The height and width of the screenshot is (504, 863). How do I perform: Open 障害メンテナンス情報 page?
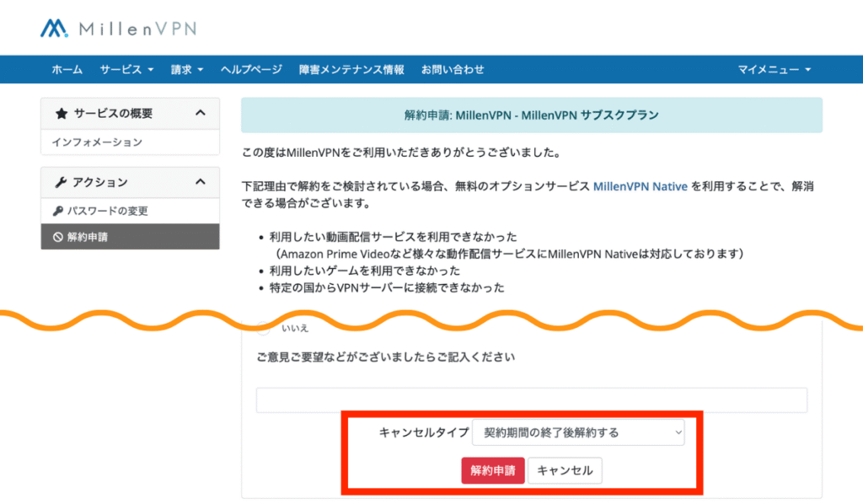click(x=351, y=70)
